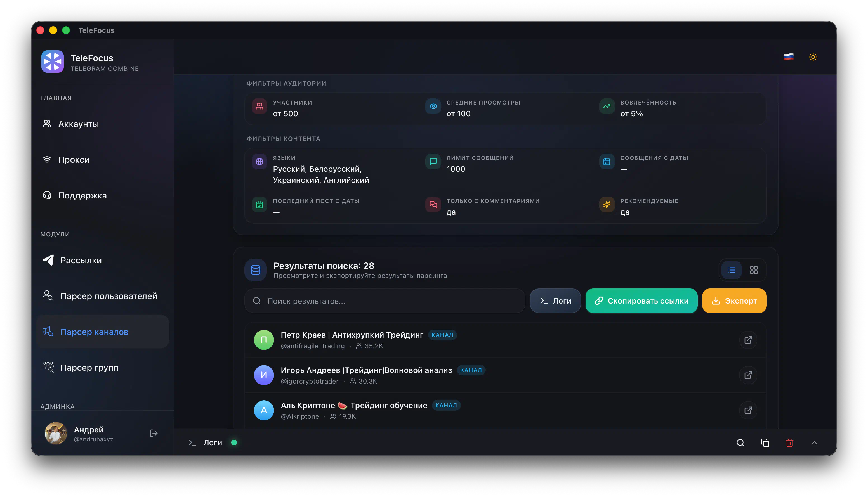868x497 pixels.
Task: Open the Russian flag language selector
Action: coord(788,57)
